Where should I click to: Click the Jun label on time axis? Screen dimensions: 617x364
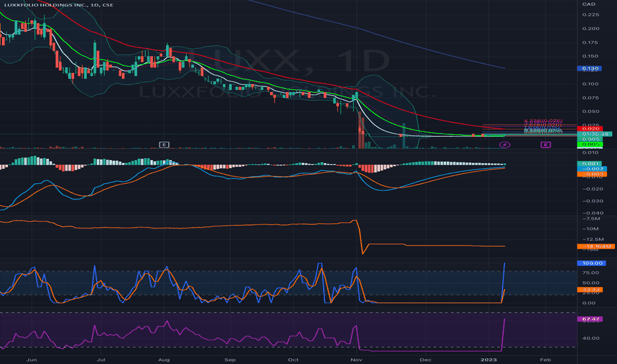click(x=31, y=359)
